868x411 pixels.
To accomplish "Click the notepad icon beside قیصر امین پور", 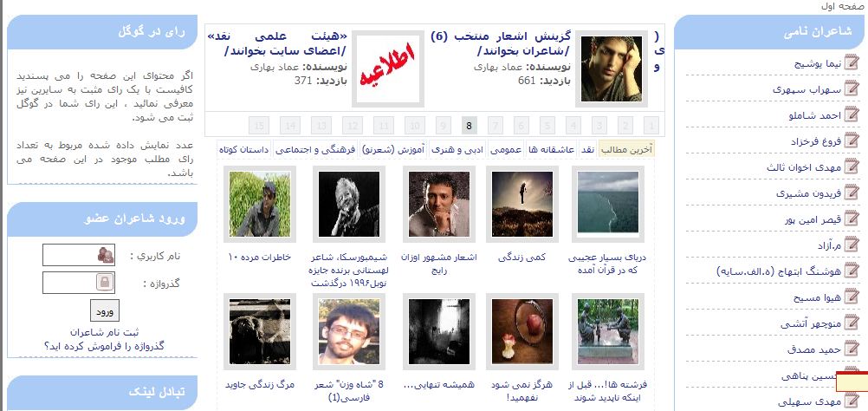I will pos(852,219).
